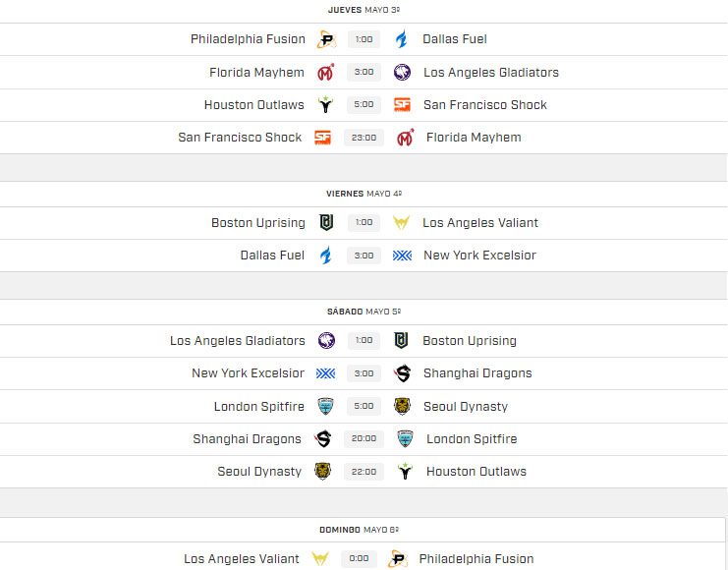This screenshot has height=570, width=728.
Task: Select Dallas Fuel logo in Viernes 3:00 match
Action: (x=326, y=256)
